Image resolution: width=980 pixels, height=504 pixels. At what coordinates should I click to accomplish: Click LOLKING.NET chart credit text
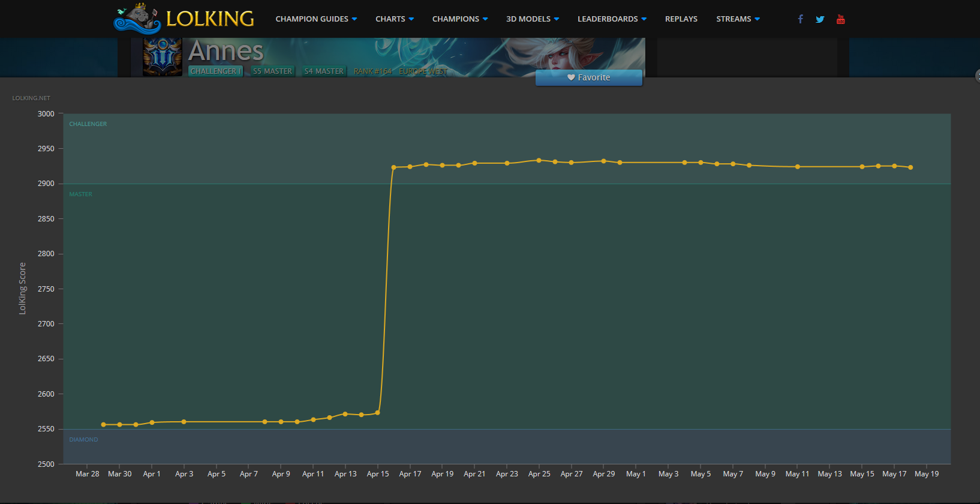(31, 98)
